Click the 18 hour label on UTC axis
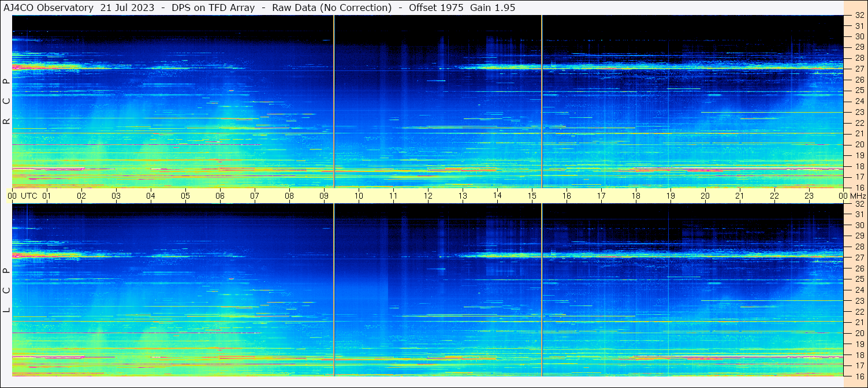The height and width of the screenshot is (388, 868). pyautogui.click(x=636, y=196)
